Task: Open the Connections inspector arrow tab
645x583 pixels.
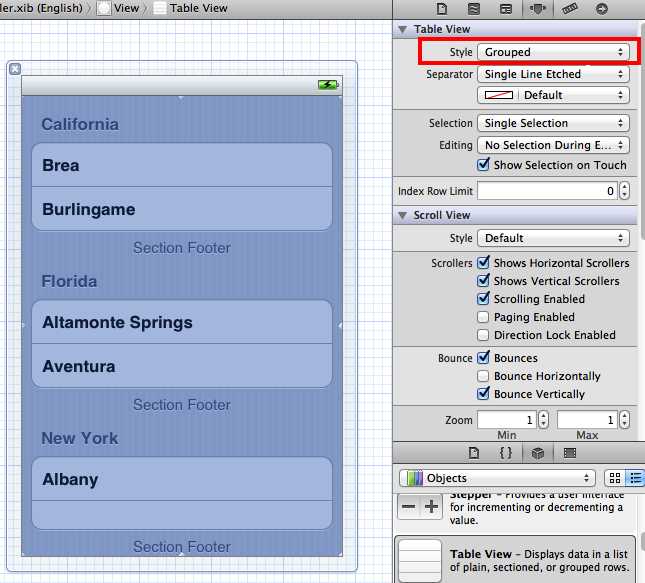Action: click(602, 9)
